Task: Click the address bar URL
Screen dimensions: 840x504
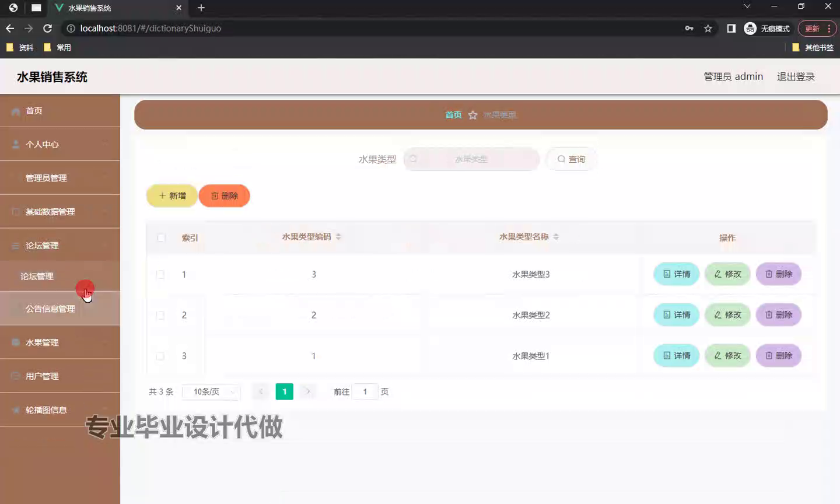Action: (150, 28)
